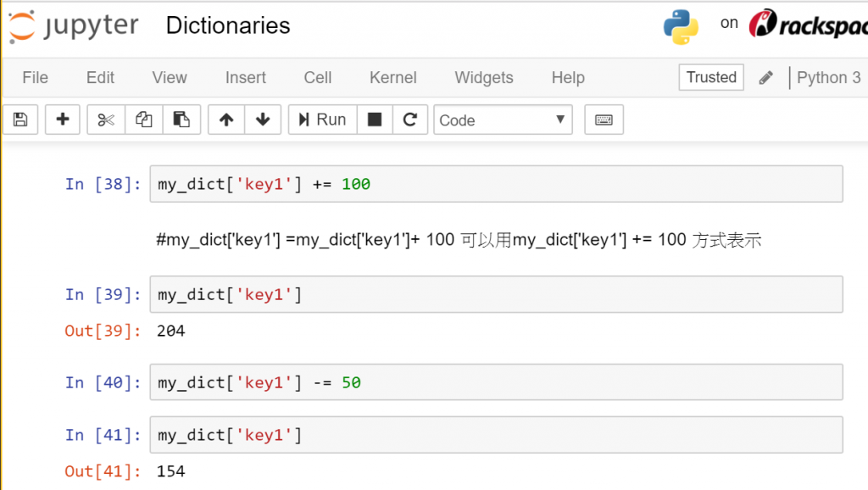Copy selected cells using the toolbar icon
868x490 pixels.
[x=144, y=120]
